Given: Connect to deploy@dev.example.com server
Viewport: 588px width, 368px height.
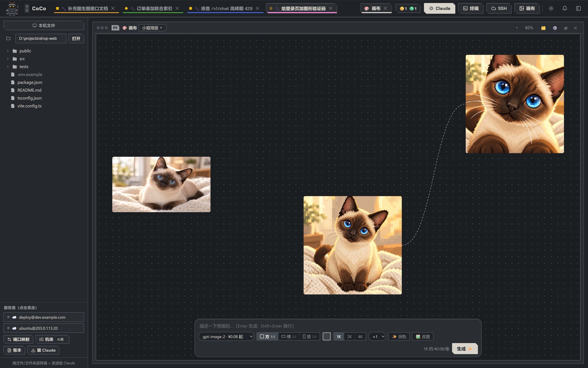Looking at the screenshot, I should (x=44, y=317).
